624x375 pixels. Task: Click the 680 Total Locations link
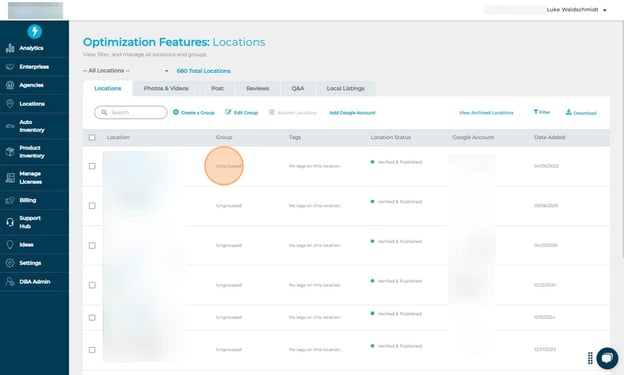[204, 71]
